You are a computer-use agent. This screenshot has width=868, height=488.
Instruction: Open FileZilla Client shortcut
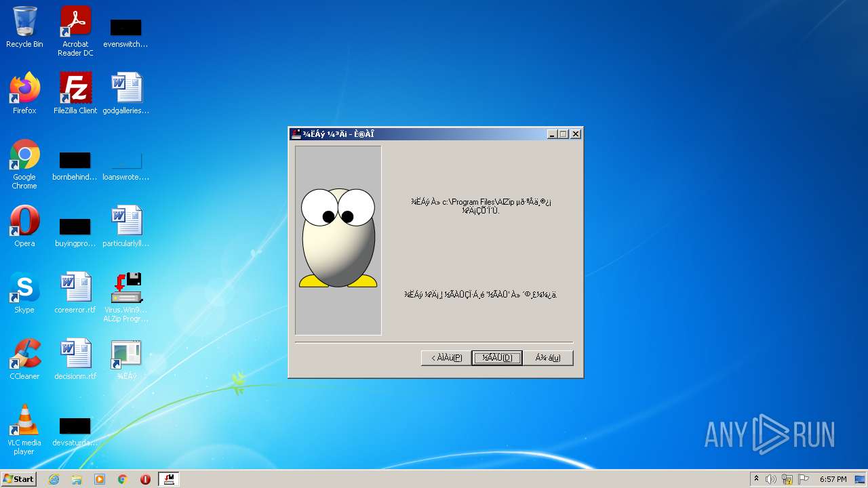75,94
